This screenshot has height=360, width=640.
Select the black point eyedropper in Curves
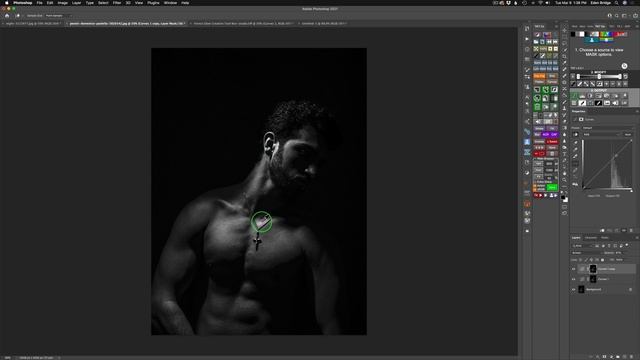[x=576, y=142]
